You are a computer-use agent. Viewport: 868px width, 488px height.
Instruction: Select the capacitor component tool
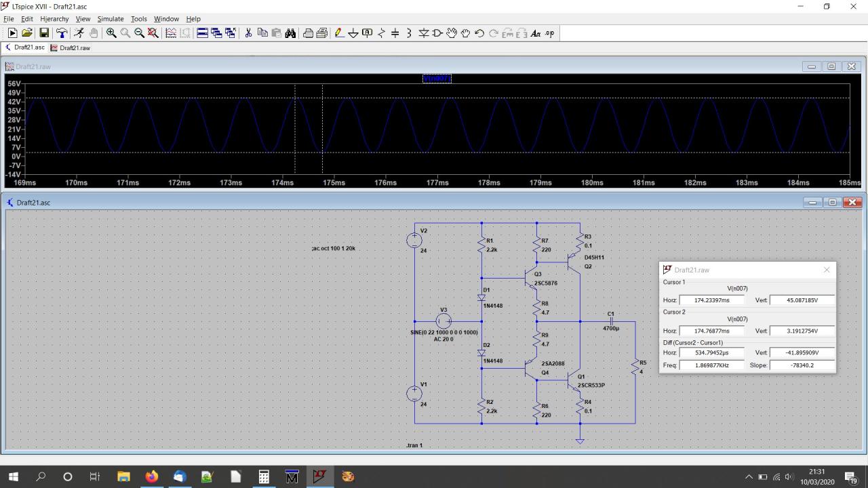tap(395, 33)
